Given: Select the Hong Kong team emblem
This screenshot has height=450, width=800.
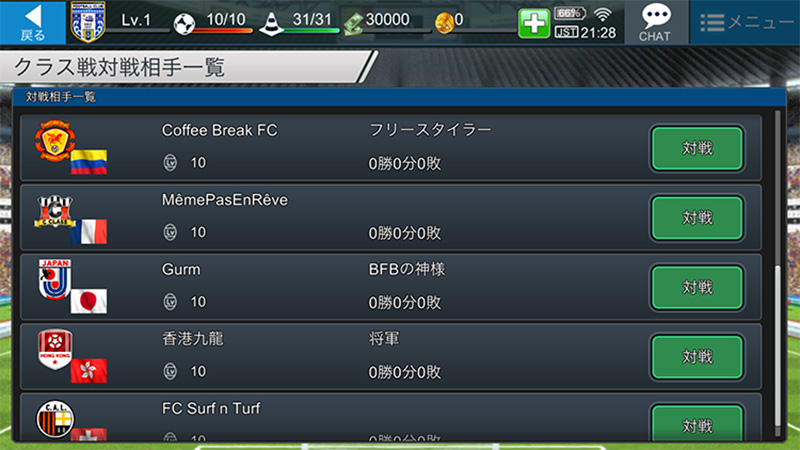Looking at the screenshot, I should (55, 349).
